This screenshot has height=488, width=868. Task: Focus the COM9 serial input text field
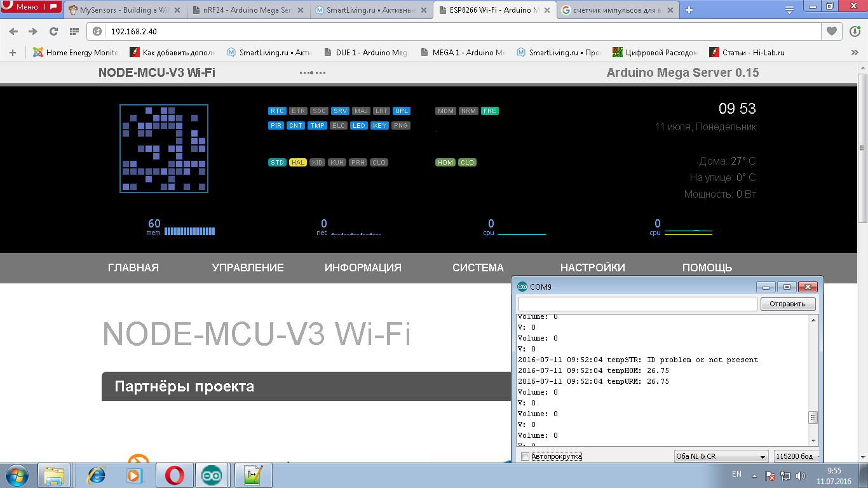[x=637, y=304]
